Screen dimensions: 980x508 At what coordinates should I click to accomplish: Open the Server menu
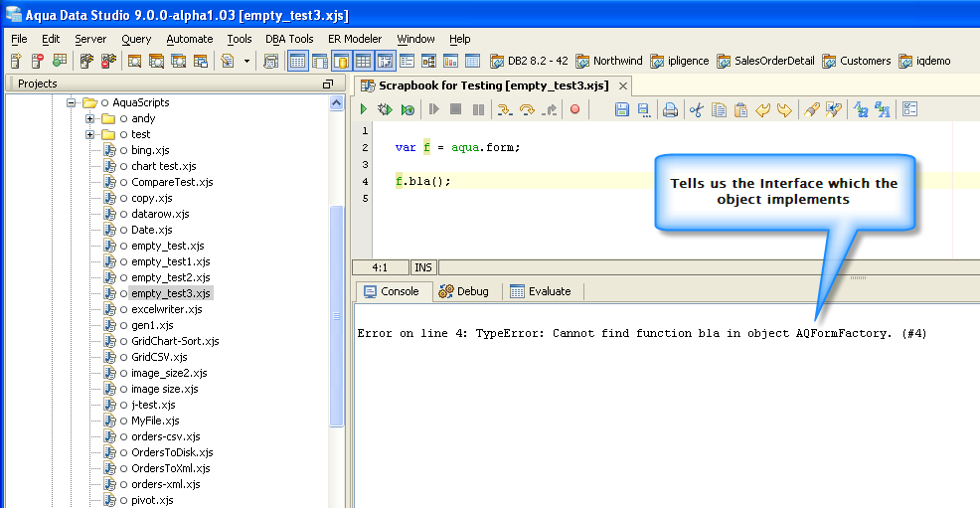point(90,39)
